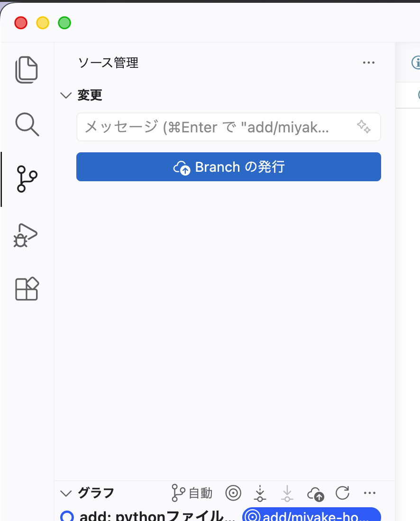420x521 pixels.
Task: Click the target icon in the graph toolbar
Action: 233,493
